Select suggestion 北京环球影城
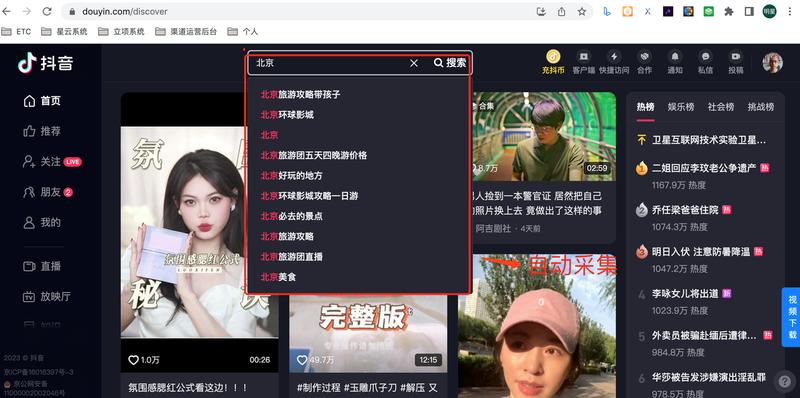800x398 pixels. [287, 115]
